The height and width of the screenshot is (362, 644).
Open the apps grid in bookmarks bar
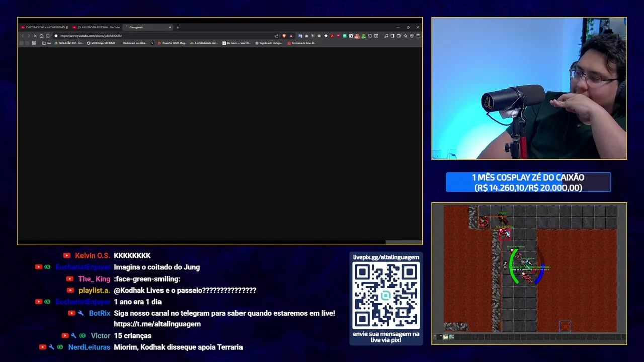click(34, 43)
